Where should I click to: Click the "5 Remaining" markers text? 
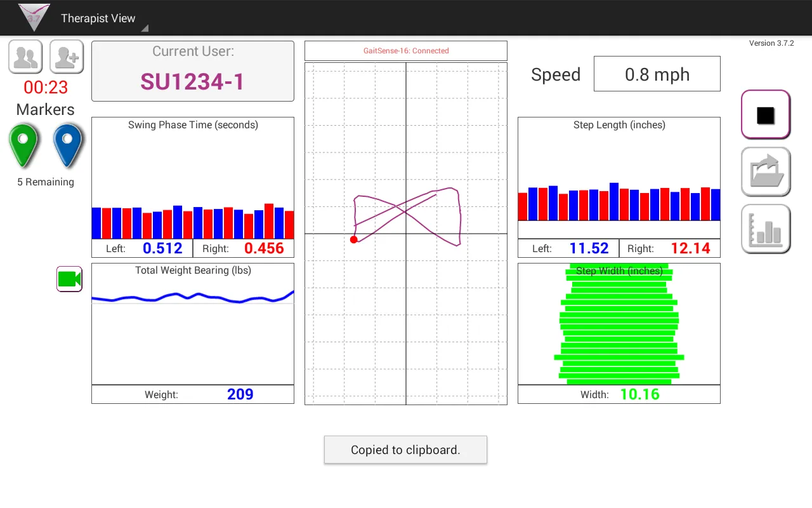click(46, 182)
